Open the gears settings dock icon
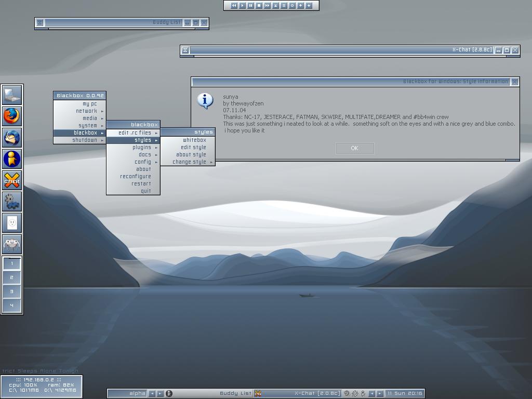 point(12,202)
